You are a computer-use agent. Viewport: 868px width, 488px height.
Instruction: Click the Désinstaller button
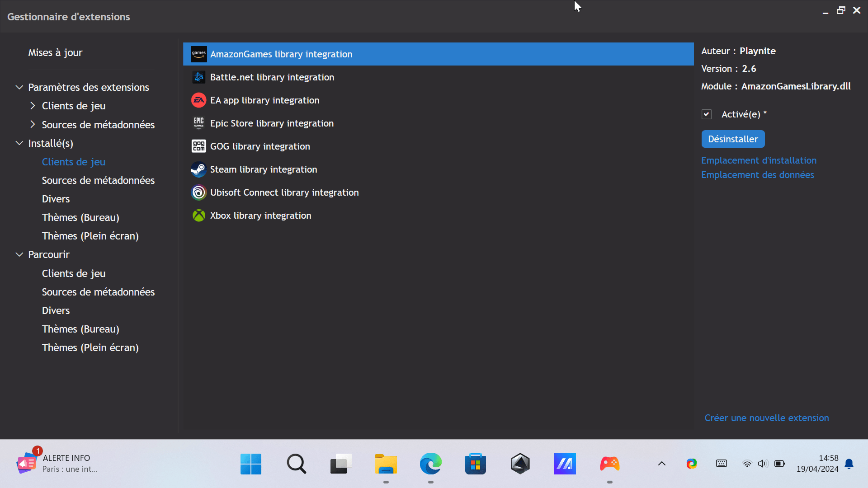coord(733,139)
